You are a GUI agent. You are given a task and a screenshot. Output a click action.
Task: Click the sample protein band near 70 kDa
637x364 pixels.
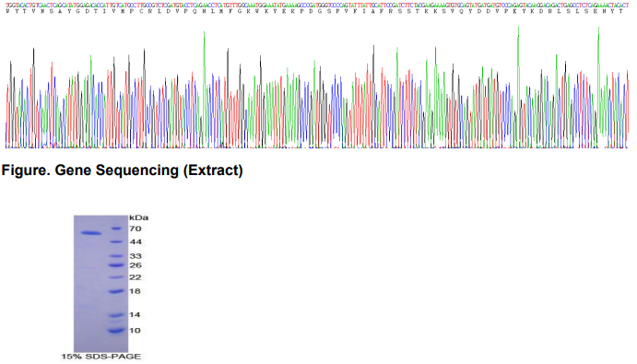click(91, 233)
